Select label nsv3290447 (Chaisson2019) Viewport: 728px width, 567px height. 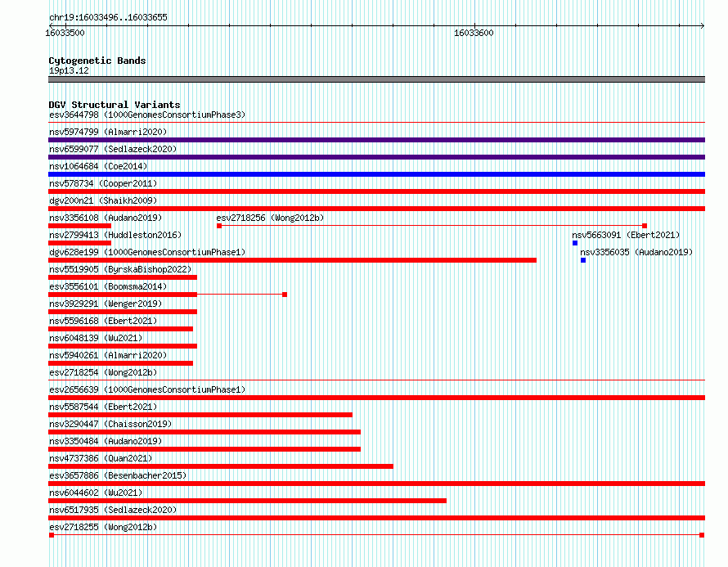click(x=110, y=424)
